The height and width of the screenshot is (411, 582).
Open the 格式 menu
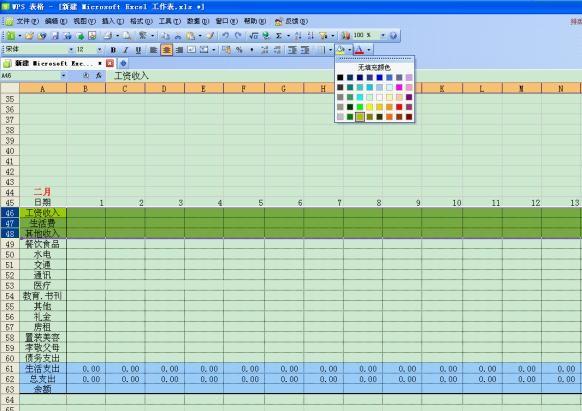(141, 21)
